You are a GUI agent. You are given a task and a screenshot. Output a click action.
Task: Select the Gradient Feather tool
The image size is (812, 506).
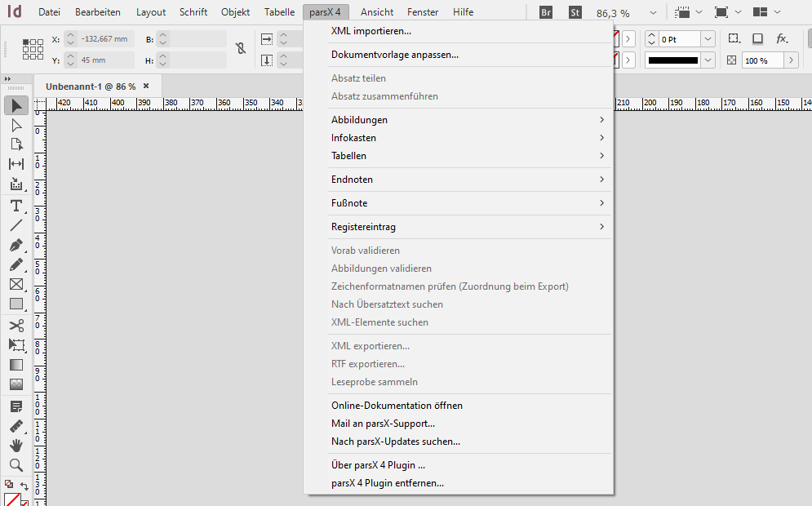pos(16,384)
